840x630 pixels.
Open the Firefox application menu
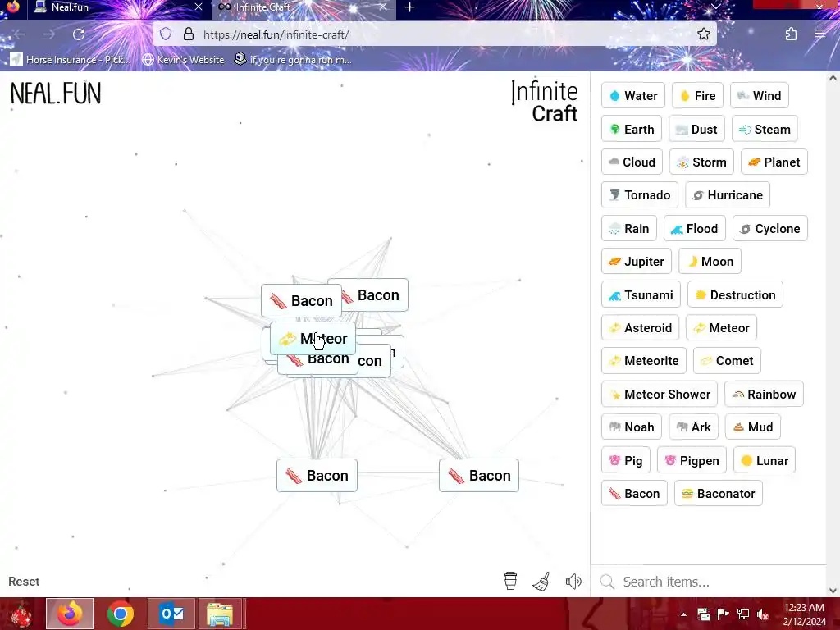click(x=820, y=34)
